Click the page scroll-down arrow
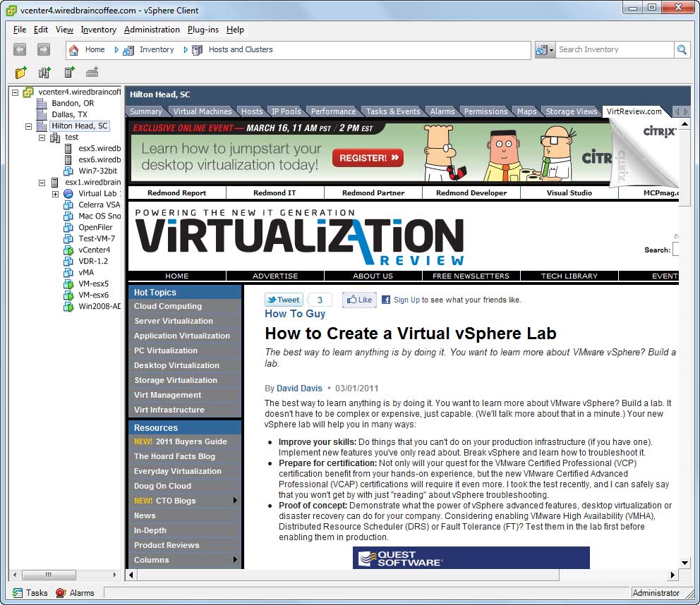The height and width of the screenshot is (605, 700). 684,563
